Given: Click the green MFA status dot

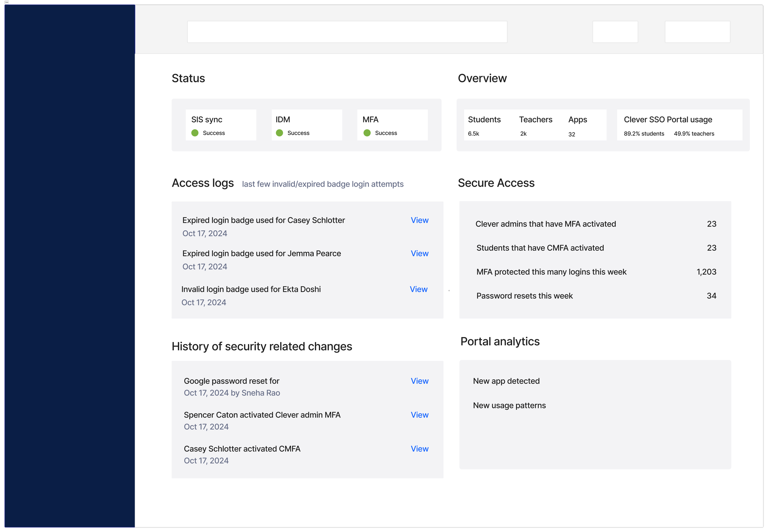Looking at the screenshot, I should 367,133.
